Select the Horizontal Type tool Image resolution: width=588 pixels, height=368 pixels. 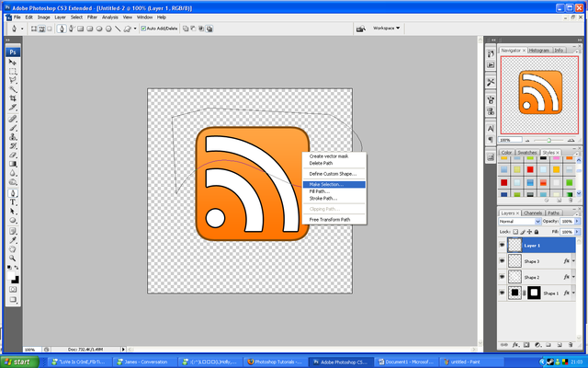[x=13, y=202]
